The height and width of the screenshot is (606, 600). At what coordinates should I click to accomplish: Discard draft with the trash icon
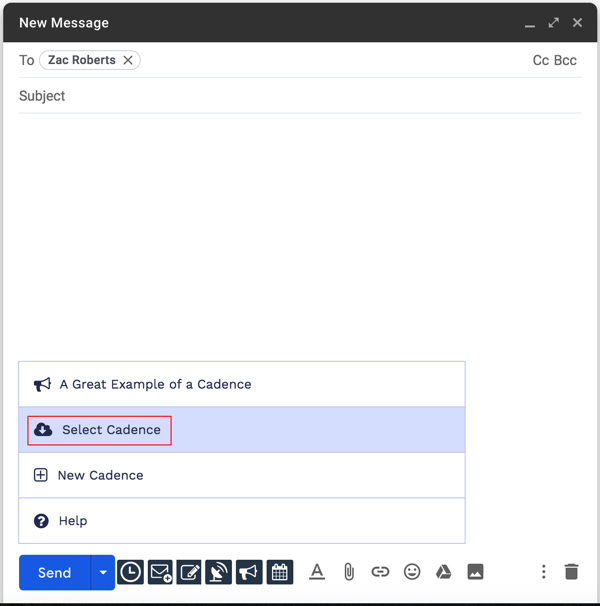pos(571,572)
